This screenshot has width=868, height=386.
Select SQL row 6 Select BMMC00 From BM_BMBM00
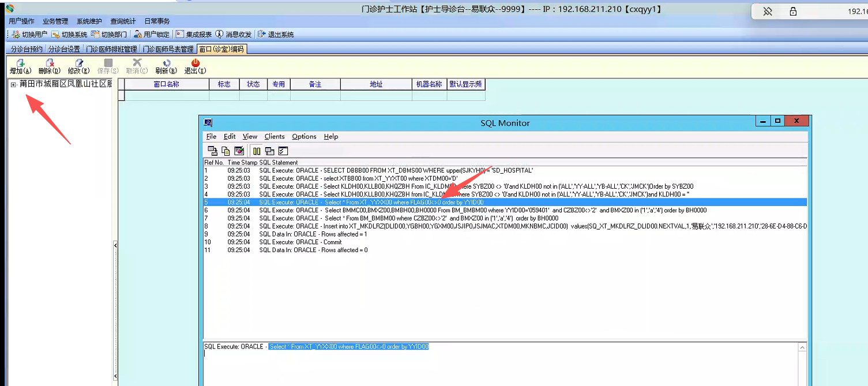tap(505, 211)
